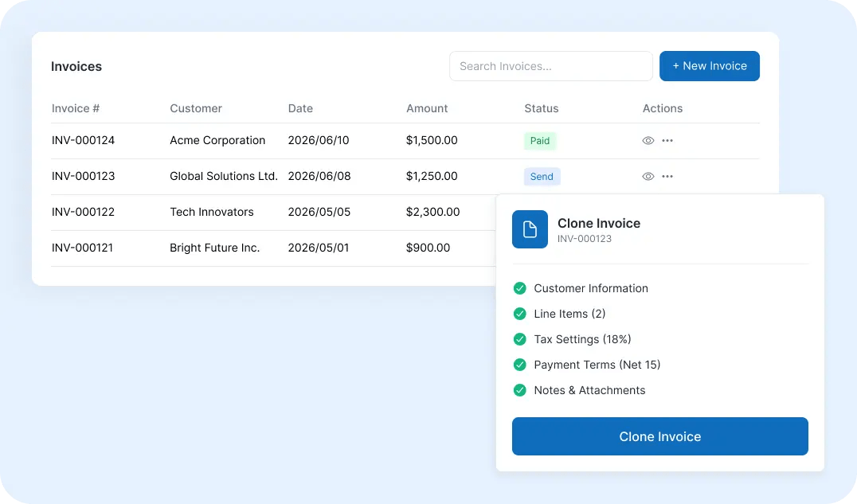Click the Tax Settings (18%) label
This screenshot has height=504, width=857.
pyautogui.click(x=583, y=339)
